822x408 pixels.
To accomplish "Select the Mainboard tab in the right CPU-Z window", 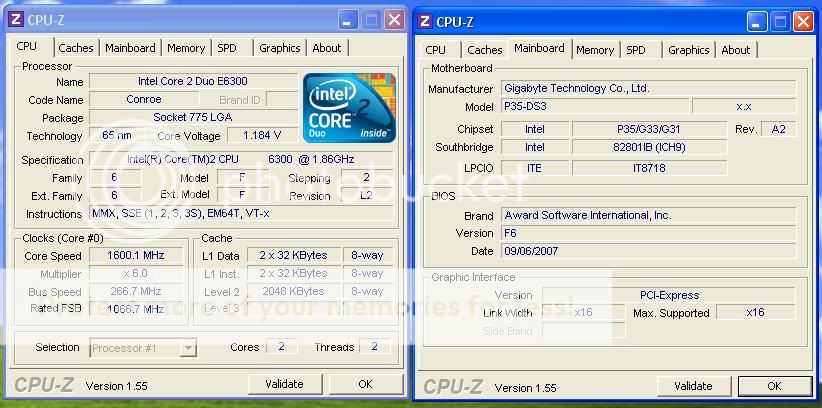I will pos(539,48).
